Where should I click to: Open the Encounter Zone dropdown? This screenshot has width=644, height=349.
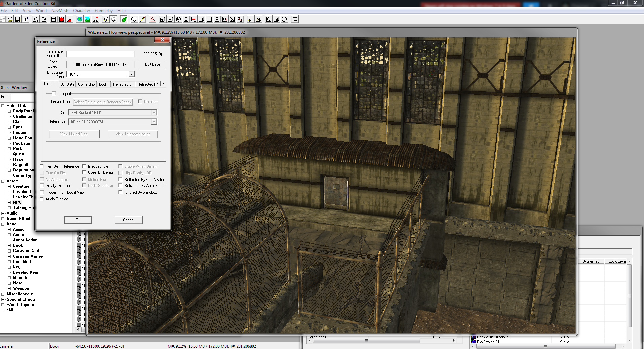point(131,74)
